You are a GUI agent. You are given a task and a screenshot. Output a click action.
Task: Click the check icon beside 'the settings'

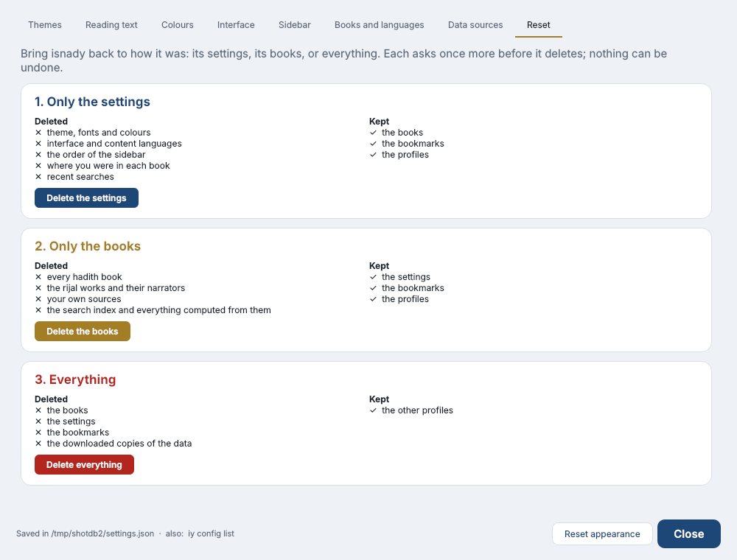[373, 277]
